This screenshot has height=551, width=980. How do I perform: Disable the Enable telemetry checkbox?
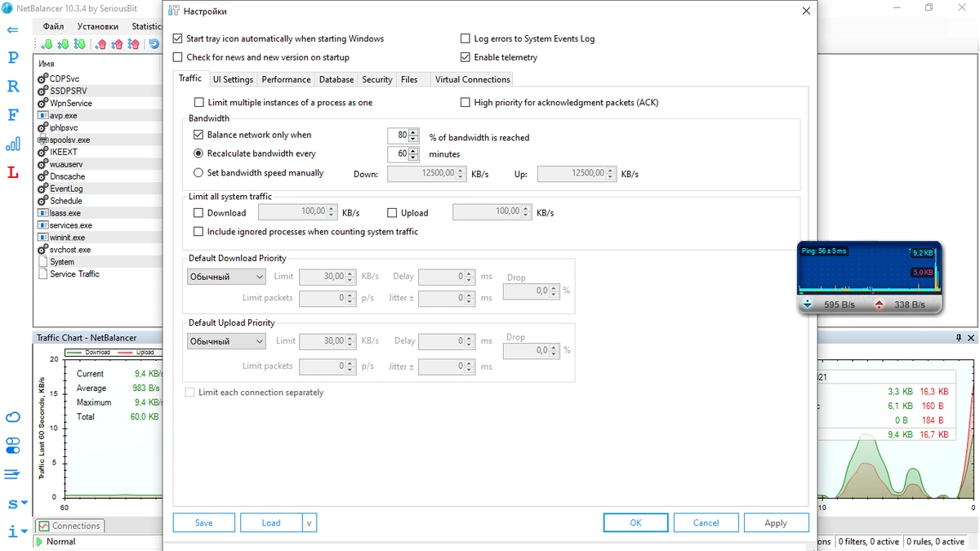(x=465, y=57)
